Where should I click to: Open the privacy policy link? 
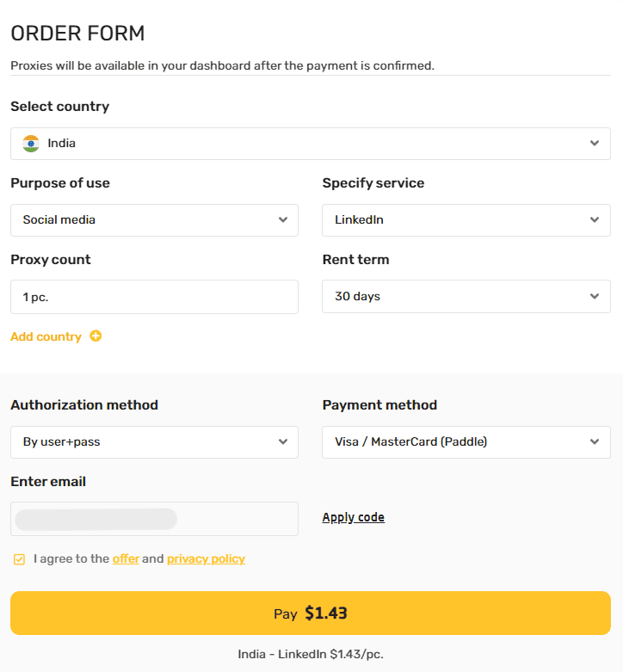[207, 559]
